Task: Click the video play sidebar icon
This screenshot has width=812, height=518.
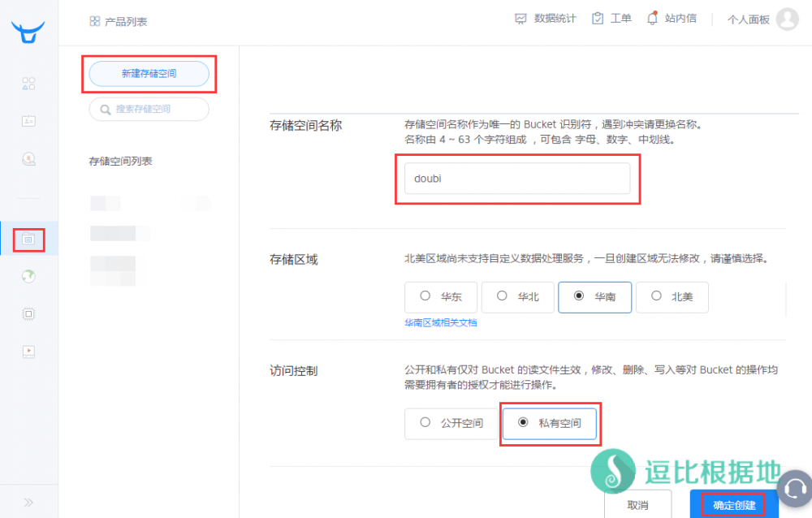Action: click(28, 351)
